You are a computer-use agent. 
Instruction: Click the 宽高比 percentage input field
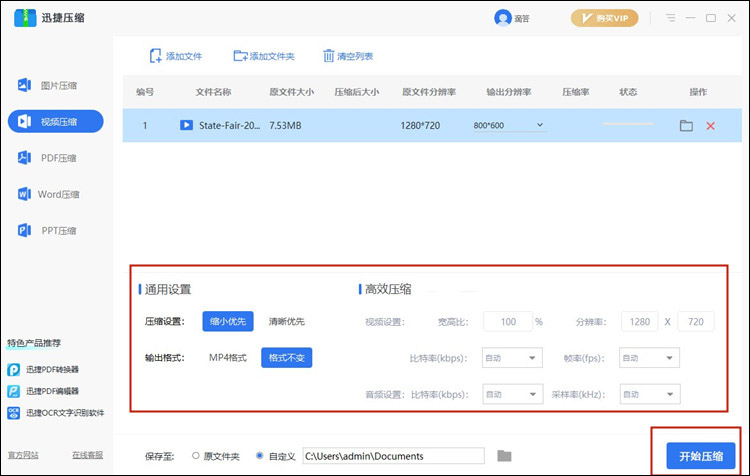click(508, 321)
